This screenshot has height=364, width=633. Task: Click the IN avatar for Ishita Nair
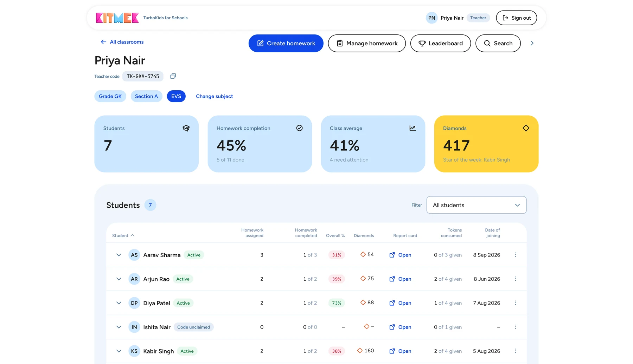[x=134, y=327]
